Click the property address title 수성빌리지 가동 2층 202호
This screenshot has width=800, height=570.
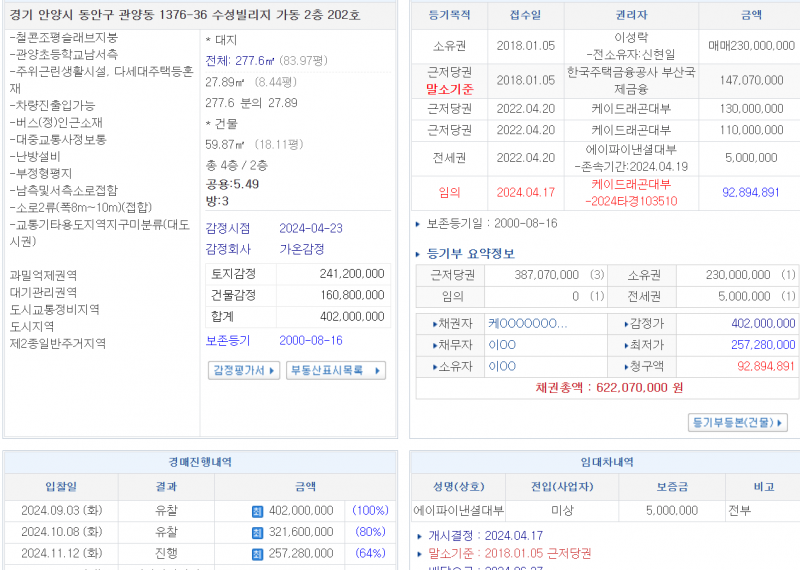(x=286, y=15)
